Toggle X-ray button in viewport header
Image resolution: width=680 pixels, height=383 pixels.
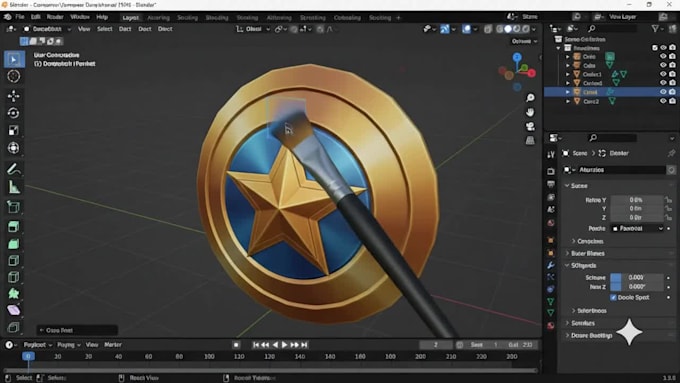click(487, 29)
